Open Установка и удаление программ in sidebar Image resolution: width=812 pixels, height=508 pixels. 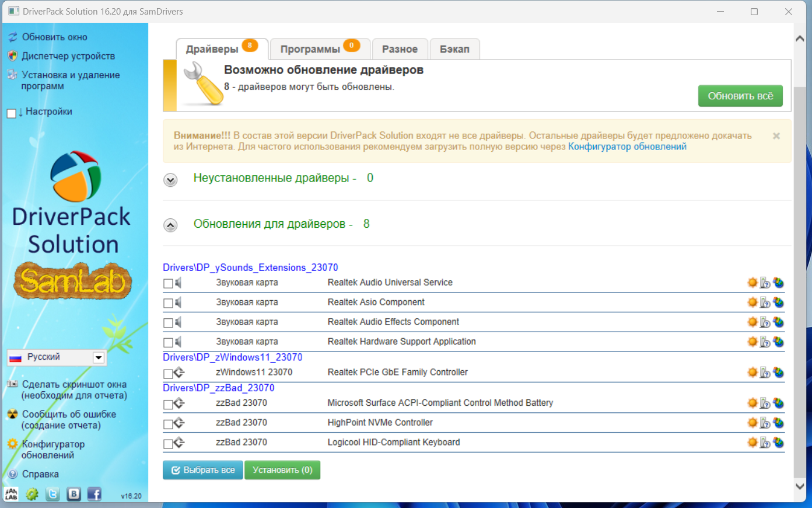(x=70, y=81)
